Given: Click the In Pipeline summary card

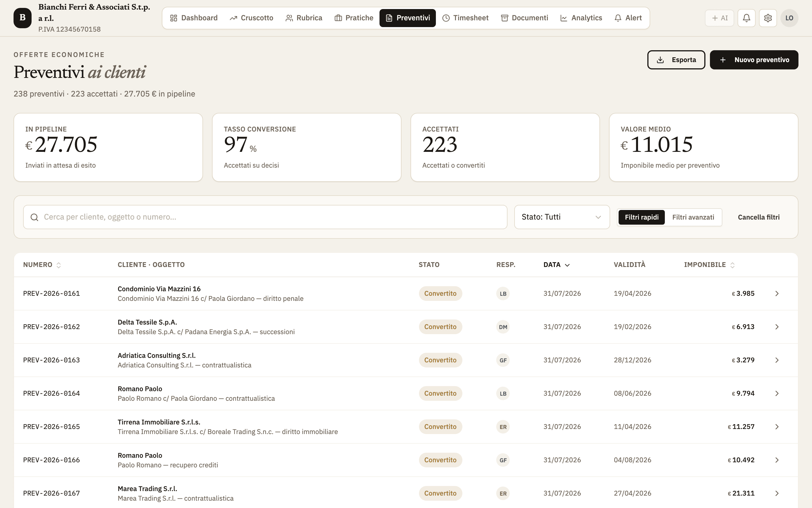Looking at the screenshot, I should pos(108,147).
